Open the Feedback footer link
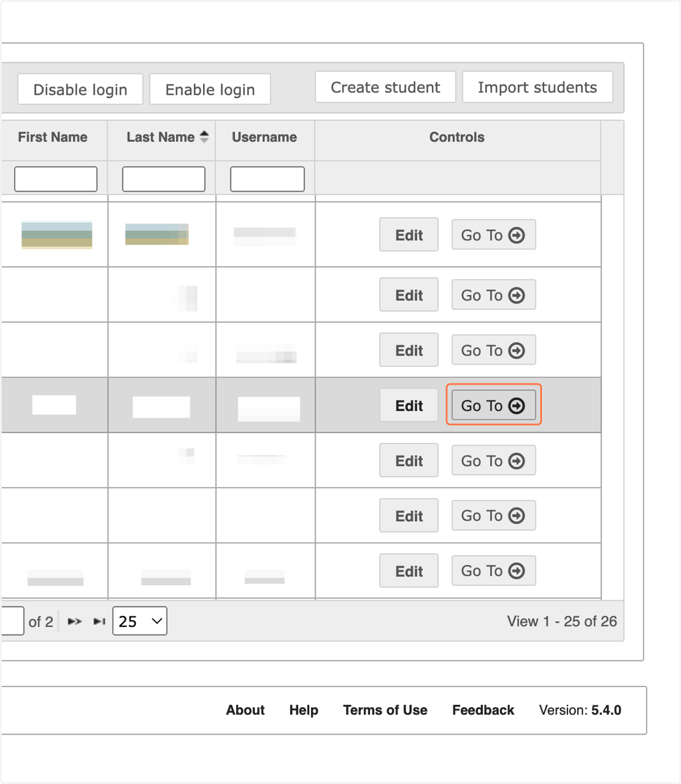This screenshot has height=784, width=681. (x=483, y=710)
